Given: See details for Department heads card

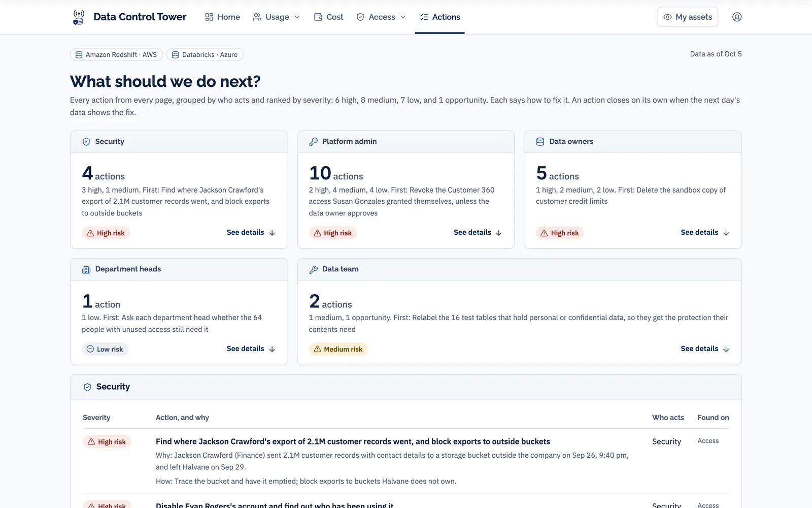Looking at the screenshot, I should (251, 349).
